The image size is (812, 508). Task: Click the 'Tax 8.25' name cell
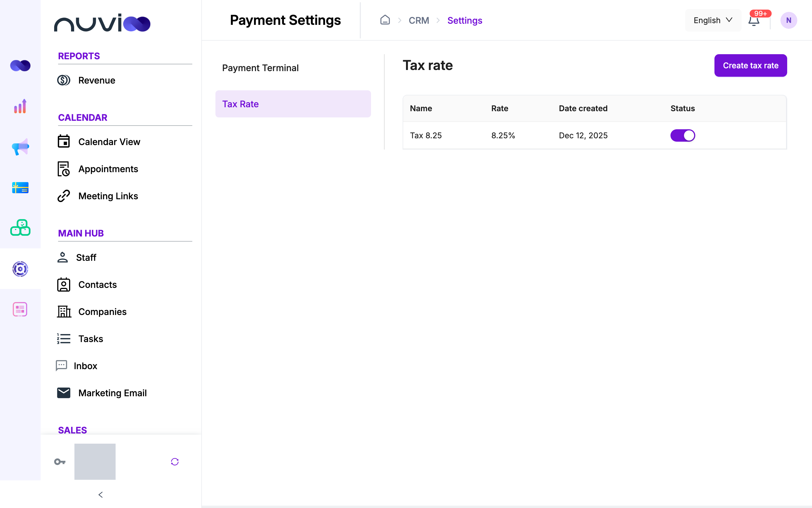[426, 135]
